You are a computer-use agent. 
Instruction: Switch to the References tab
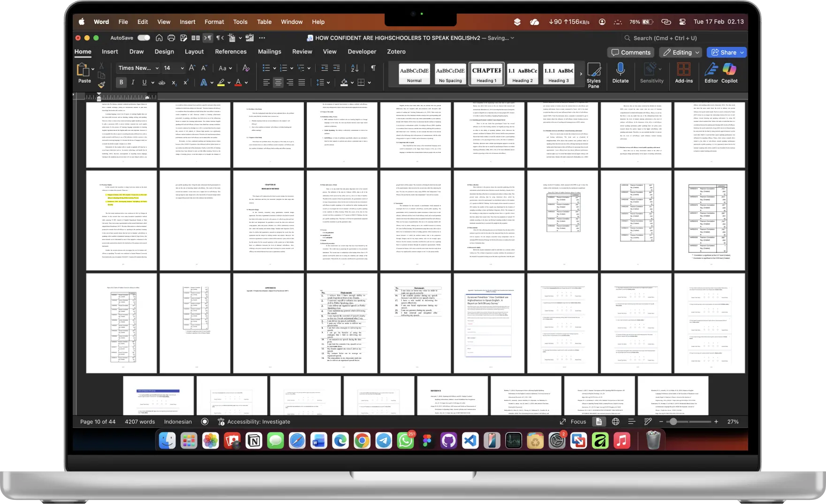pyautogui.click(x=230, y=52)
